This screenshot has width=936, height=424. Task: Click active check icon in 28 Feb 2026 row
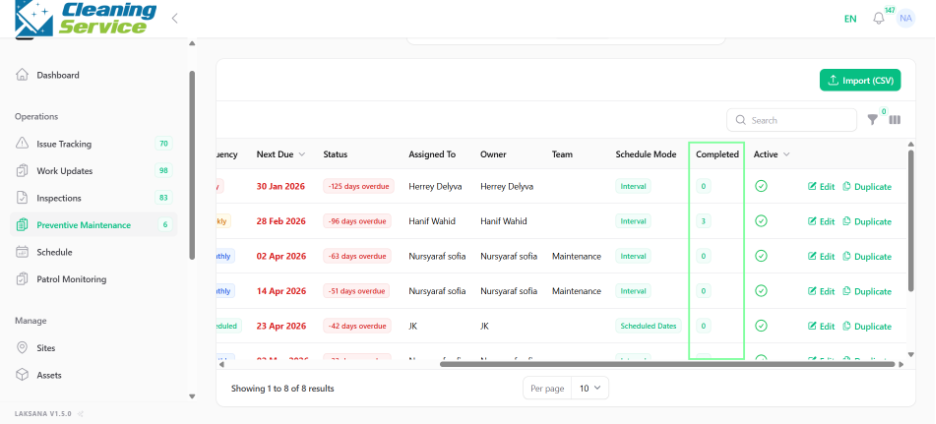point(761,221)
